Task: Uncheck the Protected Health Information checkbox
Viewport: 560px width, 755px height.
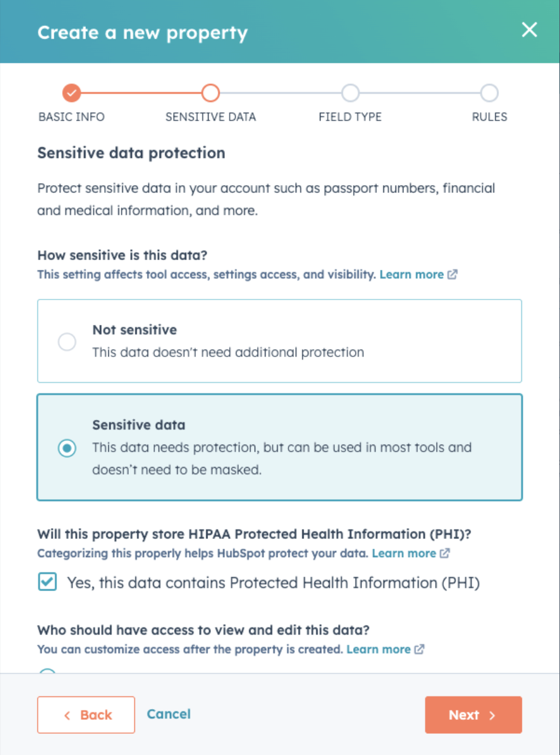Action: pyautogui.click(x=47, y=583)
